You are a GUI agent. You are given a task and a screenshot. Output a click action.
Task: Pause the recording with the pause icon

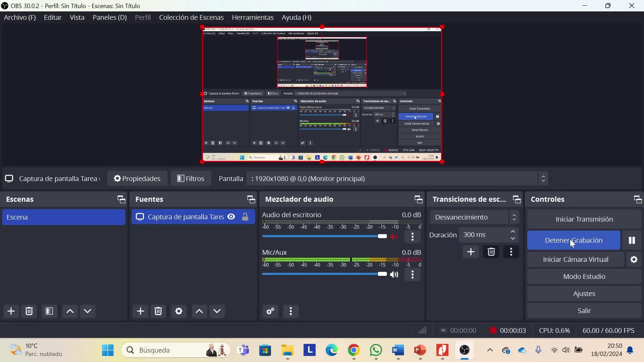click(632, 240)
